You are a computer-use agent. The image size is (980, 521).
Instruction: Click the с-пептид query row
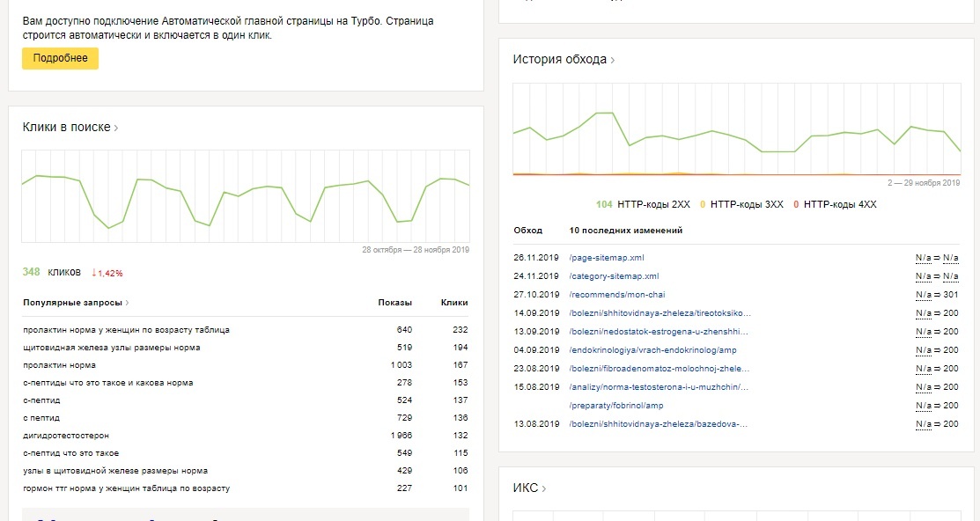(x=41, y=400)
